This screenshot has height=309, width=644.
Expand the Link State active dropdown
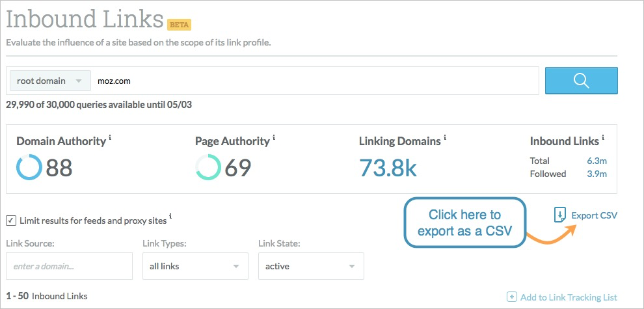point(311,266)
